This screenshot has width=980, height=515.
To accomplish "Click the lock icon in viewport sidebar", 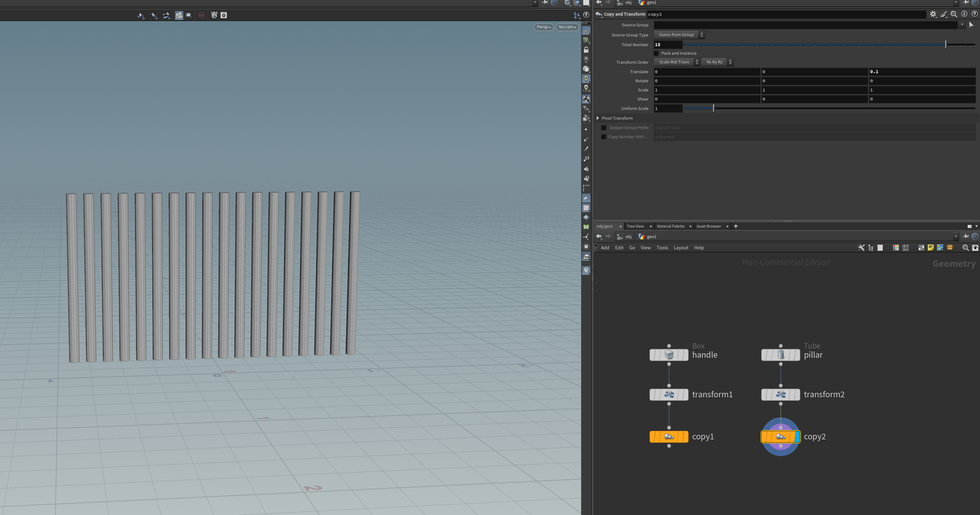I will (586, 50).
